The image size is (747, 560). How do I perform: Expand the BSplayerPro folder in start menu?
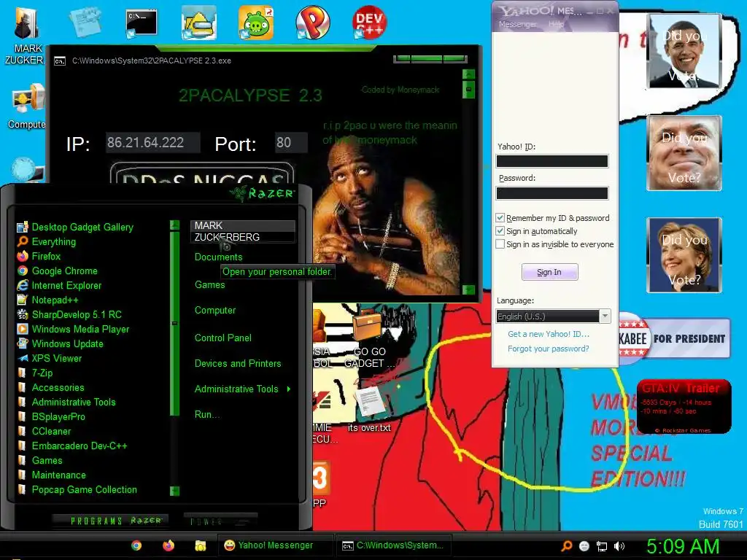pos(52,416)
